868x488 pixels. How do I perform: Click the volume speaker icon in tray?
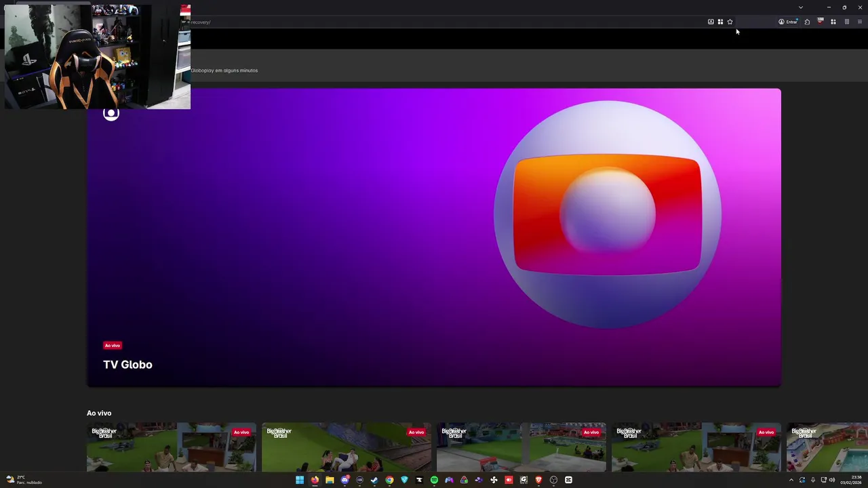(x=832, y=480)
